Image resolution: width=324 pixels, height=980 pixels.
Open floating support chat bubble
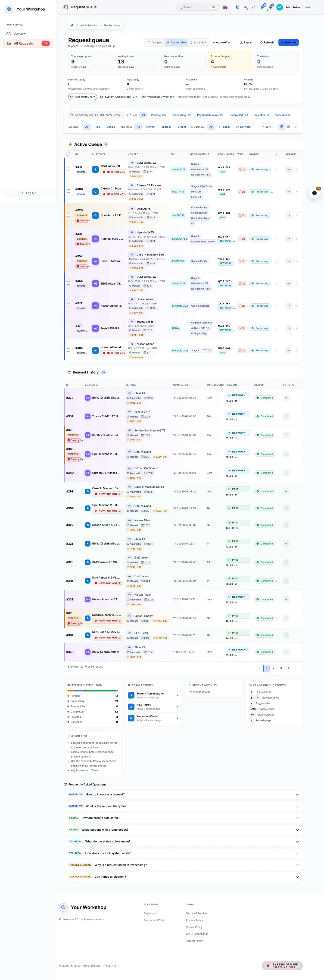click(x=315, y=193)
